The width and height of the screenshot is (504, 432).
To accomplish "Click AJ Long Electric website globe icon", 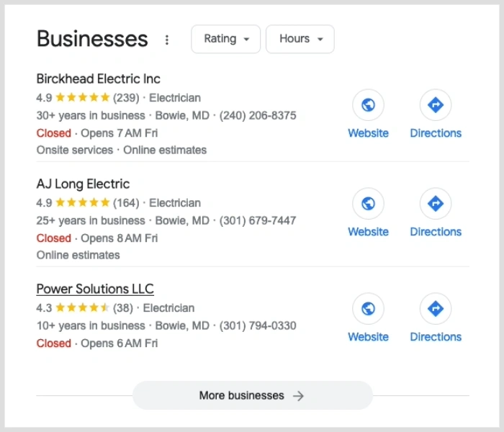I will [368, 204].
